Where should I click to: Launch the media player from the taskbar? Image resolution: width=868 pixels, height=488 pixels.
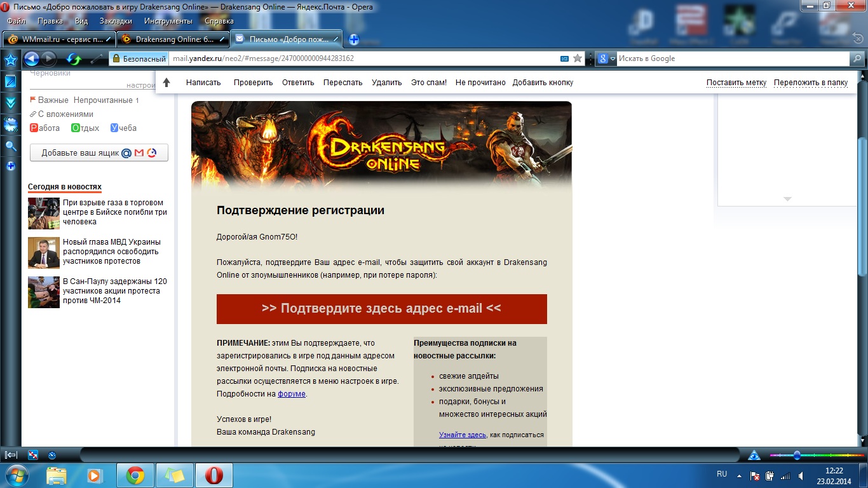pyautogui.click(x=95, y=475)
